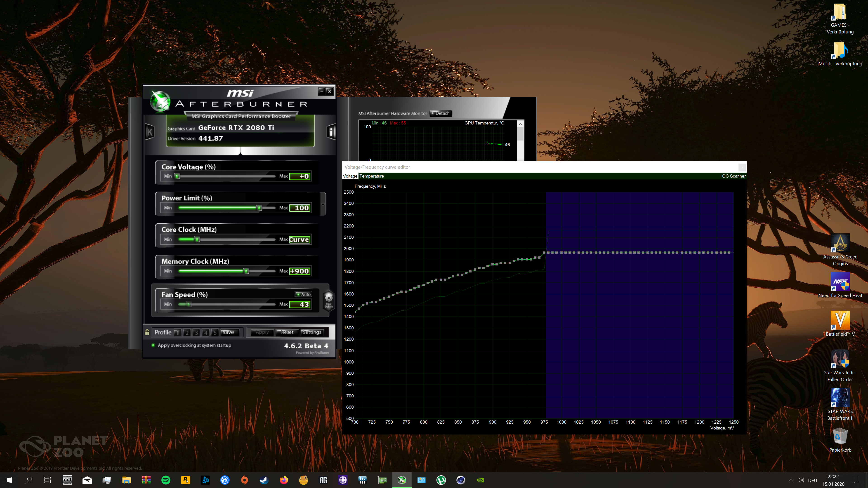Switch to the Temperature tab
The image size is (868, 488).
(372, 176)
